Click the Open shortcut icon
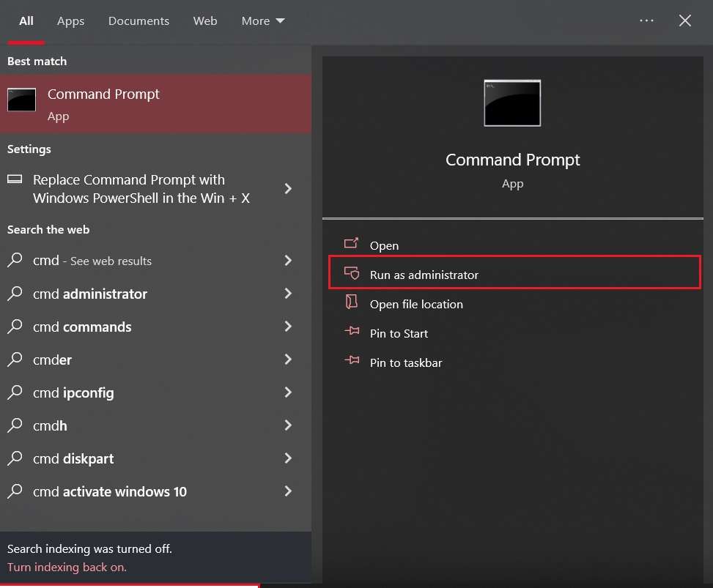This screenshot has height=588, width=713. (351, 244)
